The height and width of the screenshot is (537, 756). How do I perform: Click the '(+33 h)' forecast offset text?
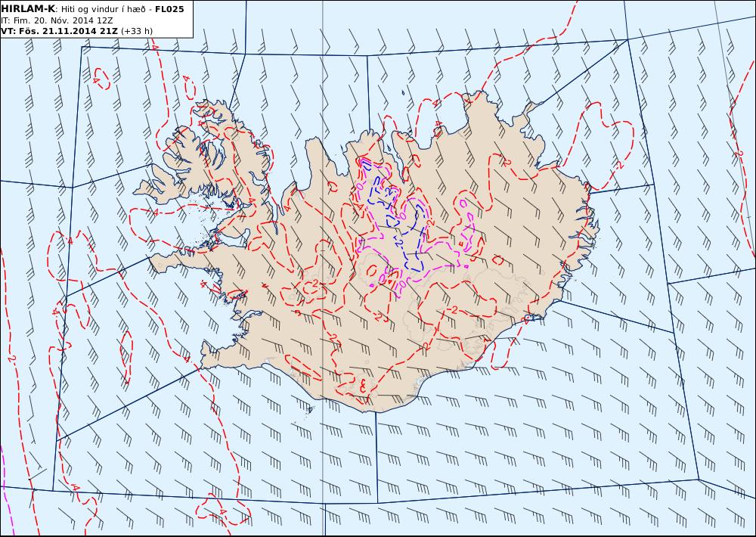[136, 31]
